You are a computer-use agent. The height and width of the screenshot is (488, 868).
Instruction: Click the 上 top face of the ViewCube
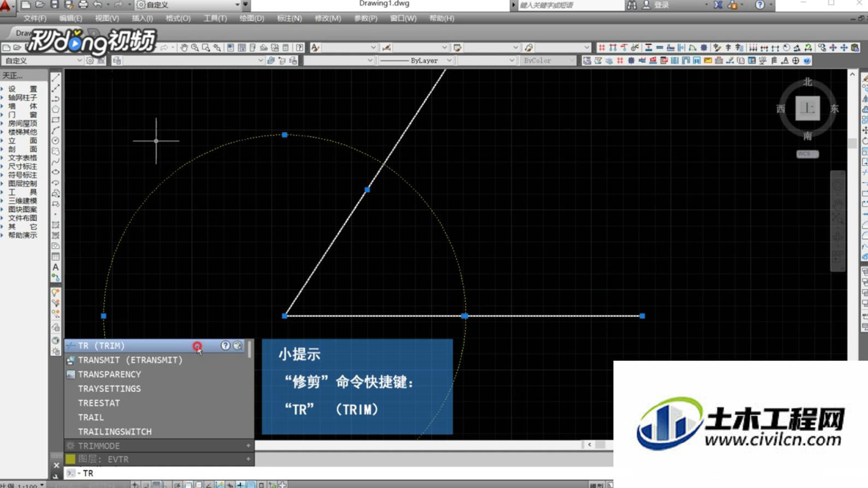807,108
